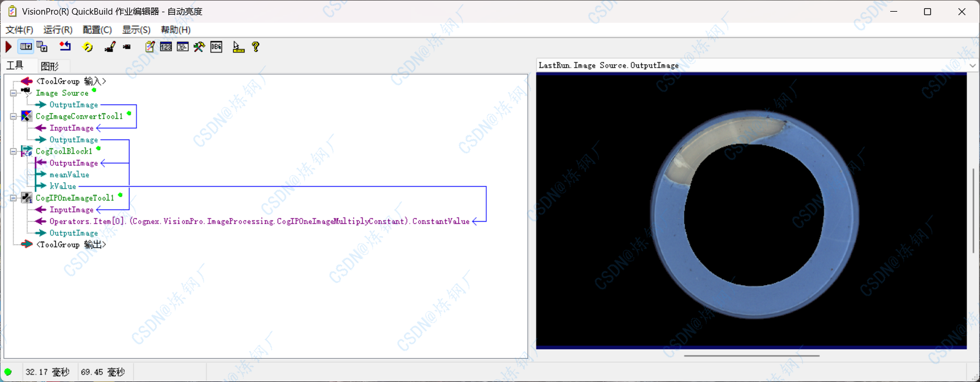The height and width of the screenshot is (382, 980).
Task: Open the 显示(S) menu
Action: pyautogui.click(x=136, y=30)
